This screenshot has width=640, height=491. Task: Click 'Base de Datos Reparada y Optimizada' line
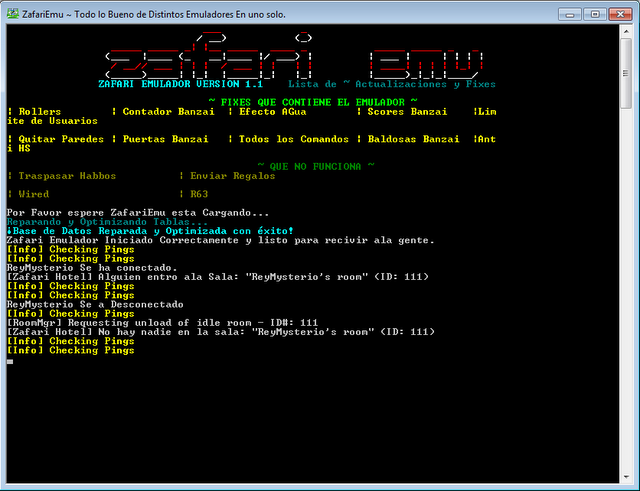[150, 231]
